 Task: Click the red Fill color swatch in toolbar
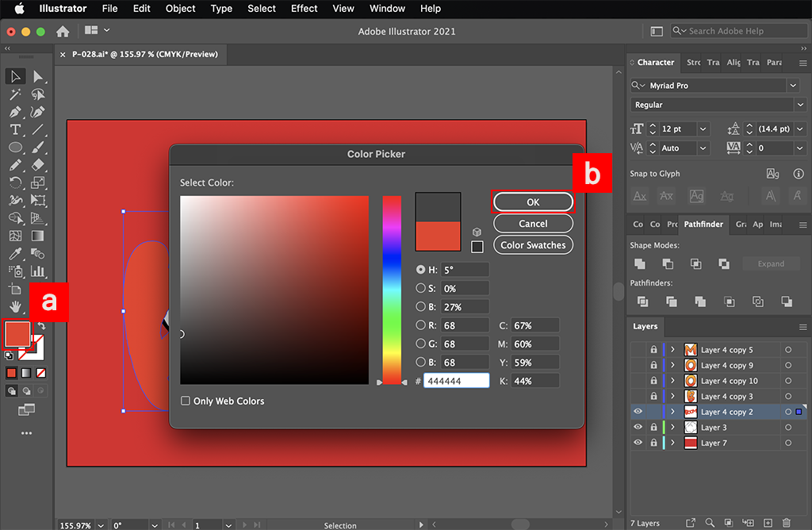pyautogui.click(x=17, y=334)
